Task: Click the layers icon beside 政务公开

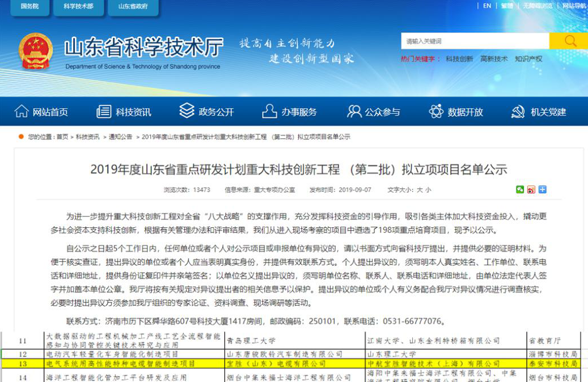Action: [x=187, y=111]
